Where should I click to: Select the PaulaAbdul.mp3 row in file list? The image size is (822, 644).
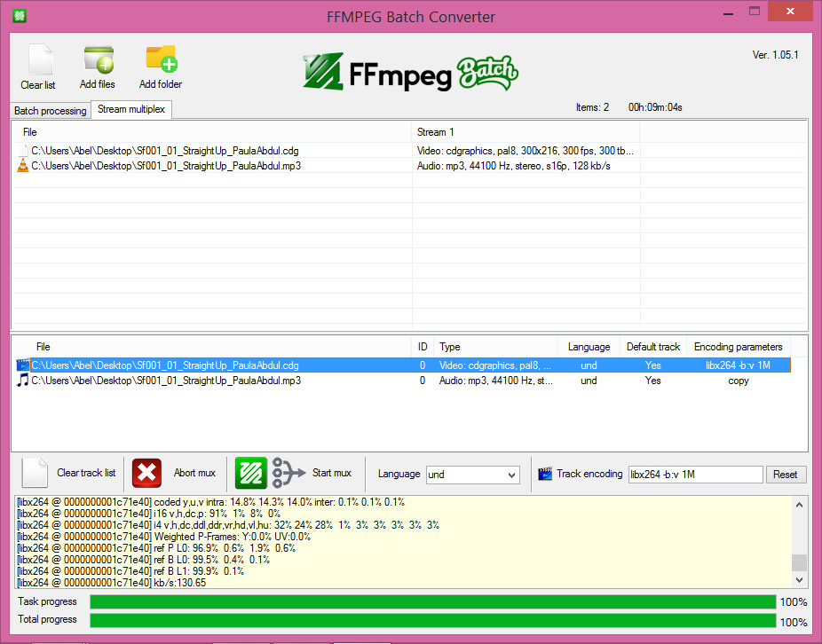click(409, 166)
